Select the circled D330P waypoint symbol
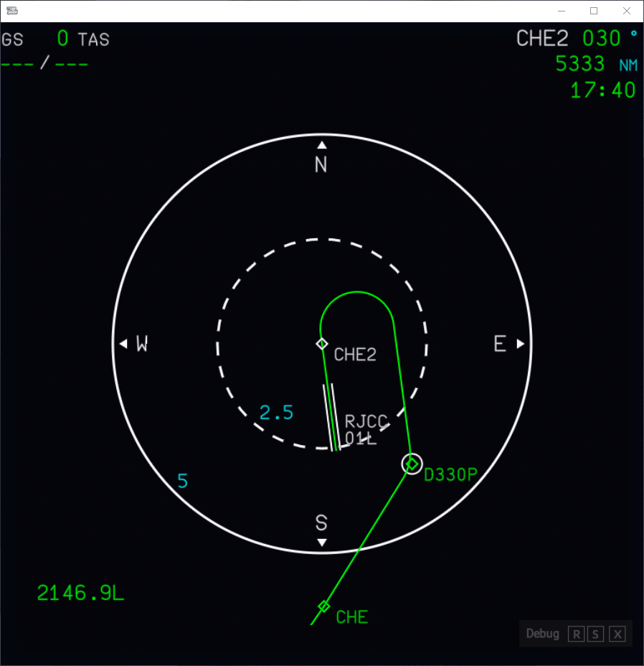644x666 pixels. point(412,464)
